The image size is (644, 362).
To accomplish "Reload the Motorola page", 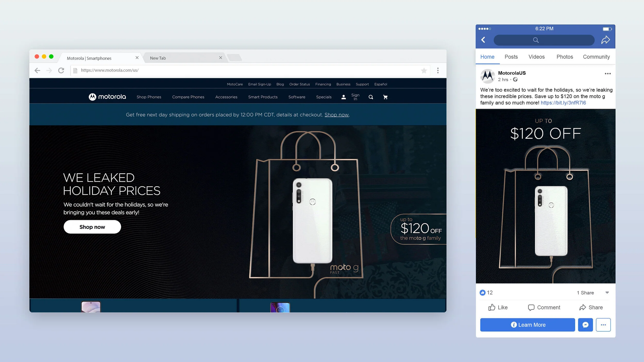I will (61, 70).
